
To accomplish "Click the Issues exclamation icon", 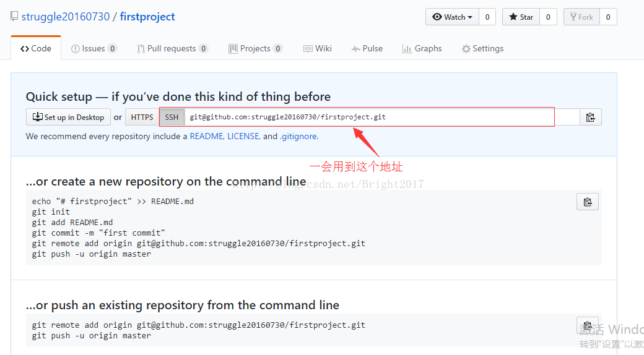I will (75, 49).
